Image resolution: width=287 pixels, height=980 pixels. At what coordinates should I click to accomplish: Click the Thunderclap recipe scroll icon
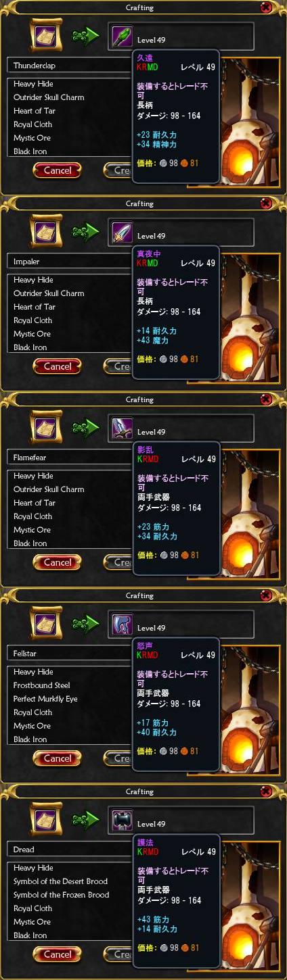[47, 35]
